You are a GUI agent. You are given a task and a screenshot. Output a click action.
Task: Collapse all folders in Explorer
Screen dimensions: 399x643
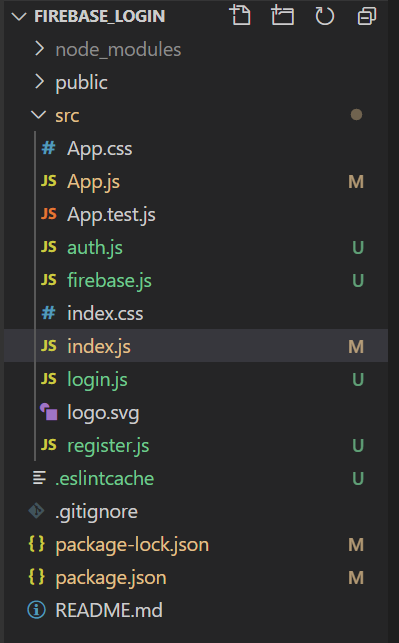pos(367,16)
